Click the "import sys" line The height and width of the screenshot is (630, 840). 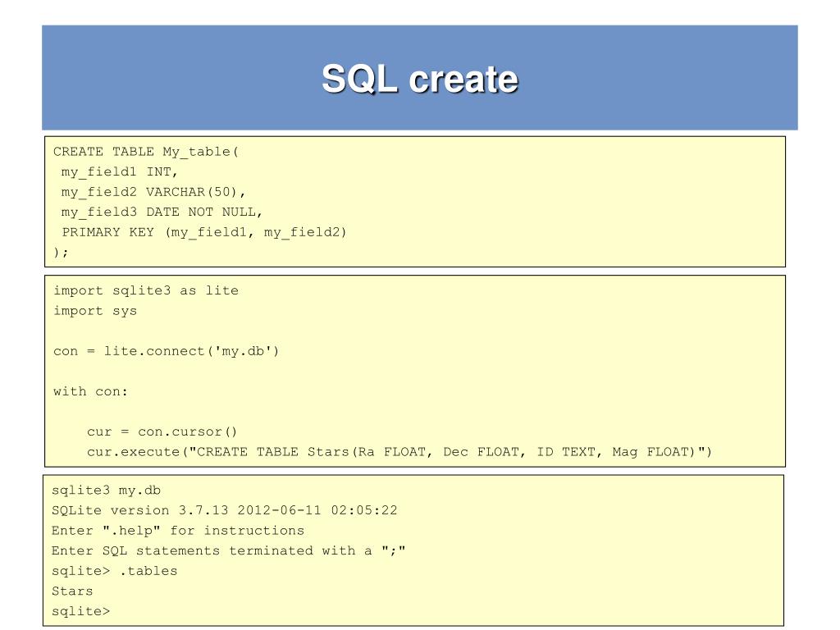[x=95, y=311]
